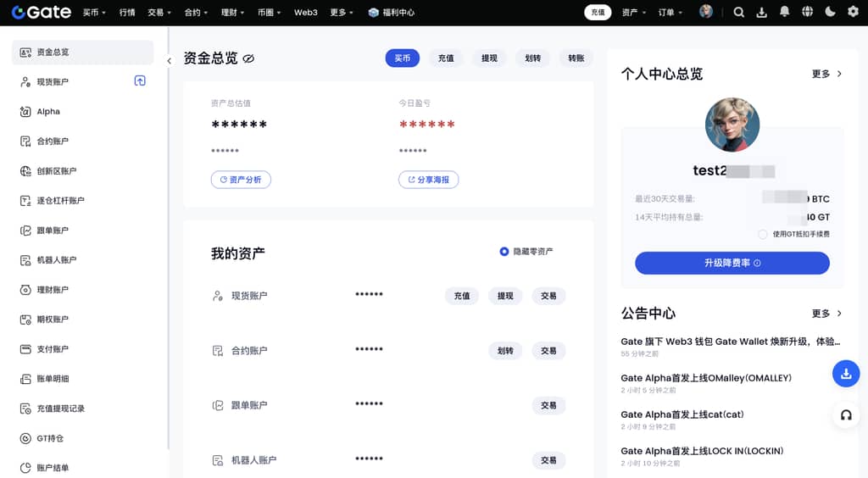Enable 使用GT抵扣手续费 option

[763, 234]
